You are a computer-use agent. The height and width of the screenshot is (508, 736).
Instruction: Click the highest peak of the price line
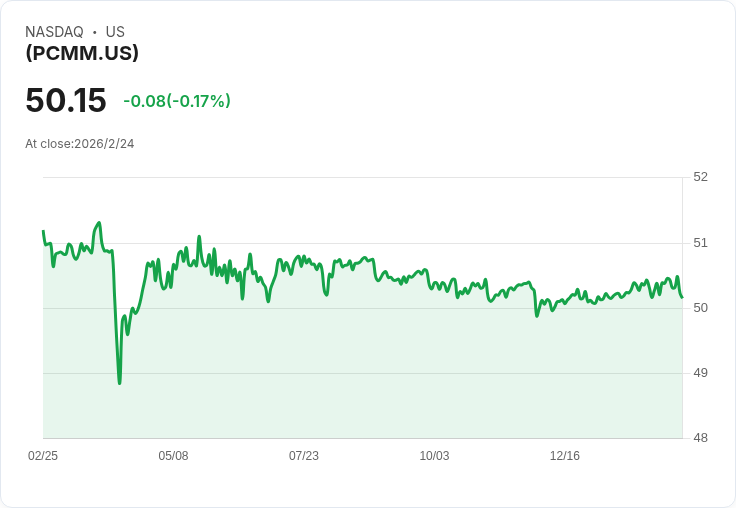[99, 223]
